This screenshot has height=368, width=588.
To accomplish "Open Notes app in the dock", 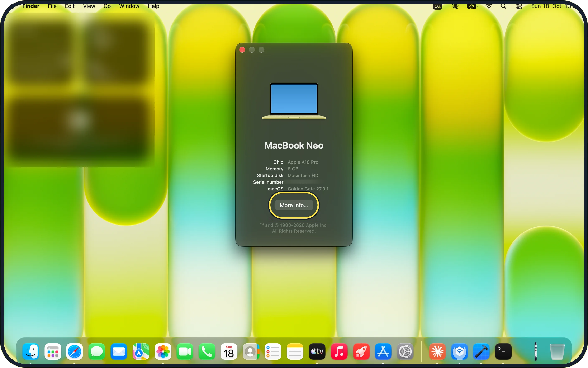I will (x=295, y=352).
